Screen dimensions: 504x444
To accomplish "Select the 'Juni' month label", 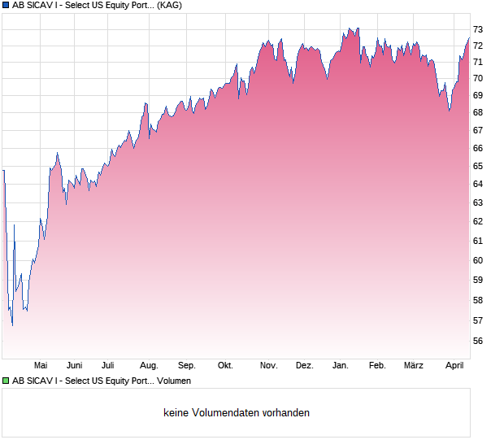I will (75, 366).
